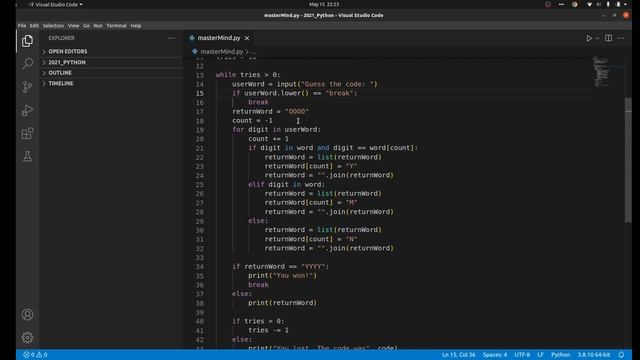Screen dimensions: 640x360
Task: Open system tray volume indicator
Action: (x=599, y=4)
